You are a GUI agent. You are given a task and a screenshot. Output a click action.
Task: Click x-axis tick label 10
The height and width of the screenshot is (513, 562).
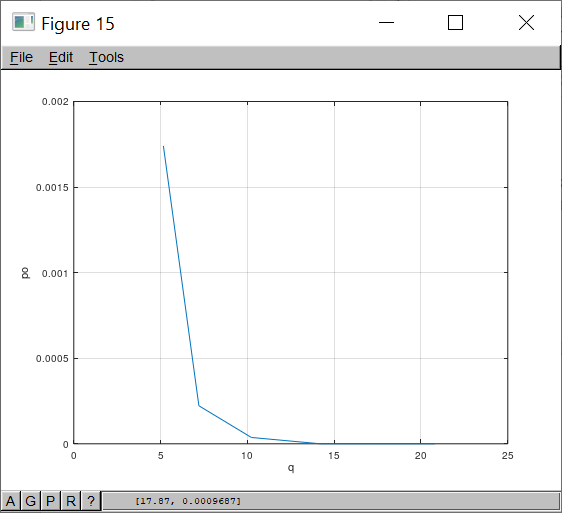point(247,456)
